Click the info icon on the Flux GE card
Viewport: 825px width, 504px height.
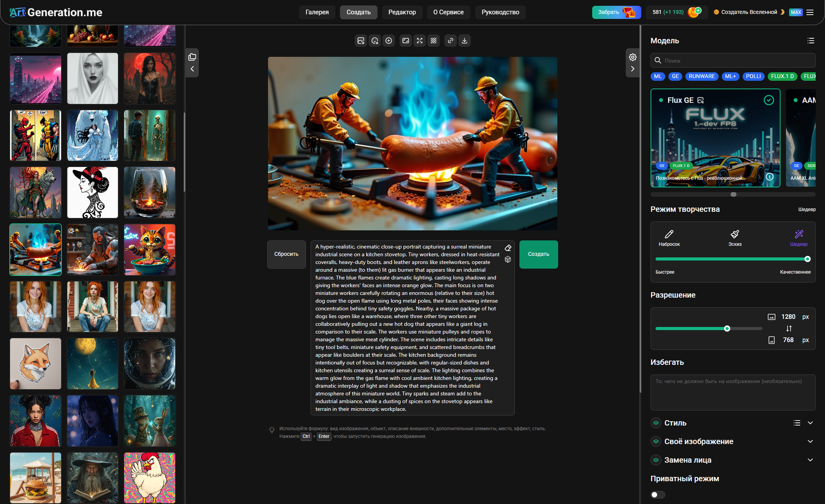pyautogui.click(x=770, y=177)
